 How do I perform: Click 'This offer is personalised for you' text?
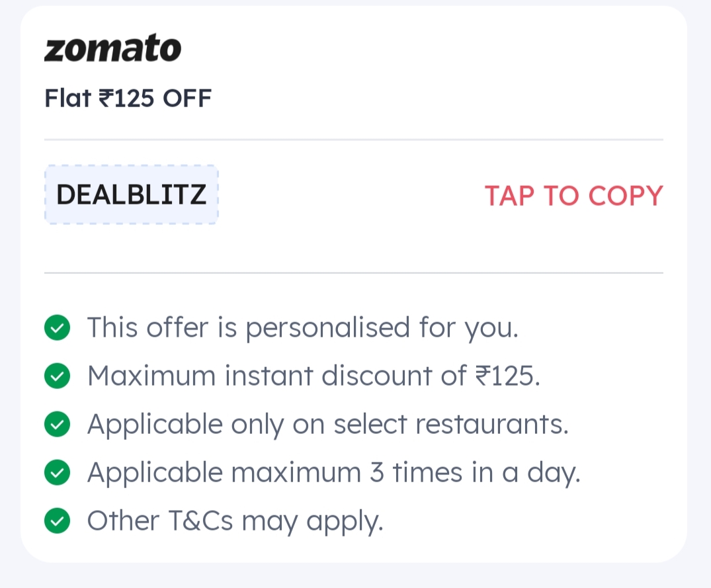[302, 327]
